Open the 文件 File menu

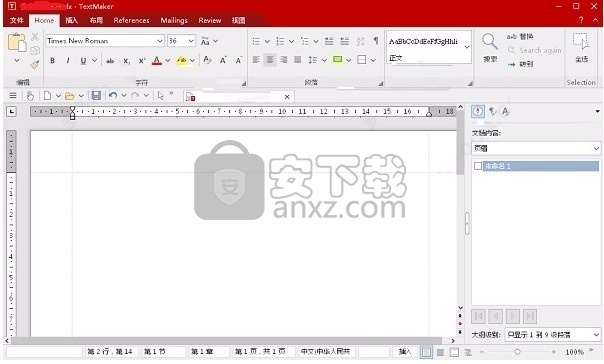tap(17, 20)
